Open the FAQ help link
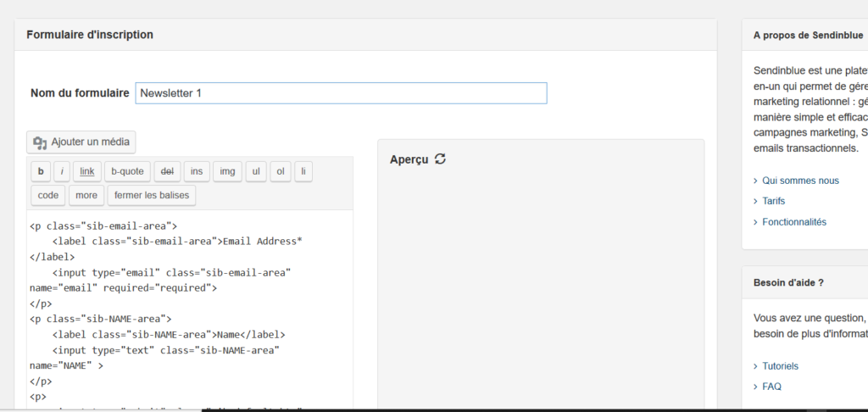 pos(771,387)
